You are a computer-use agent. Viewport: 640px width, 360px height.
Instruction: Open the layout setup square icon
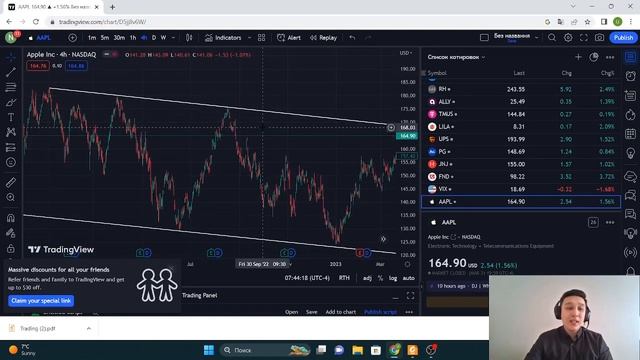[484, 38]
